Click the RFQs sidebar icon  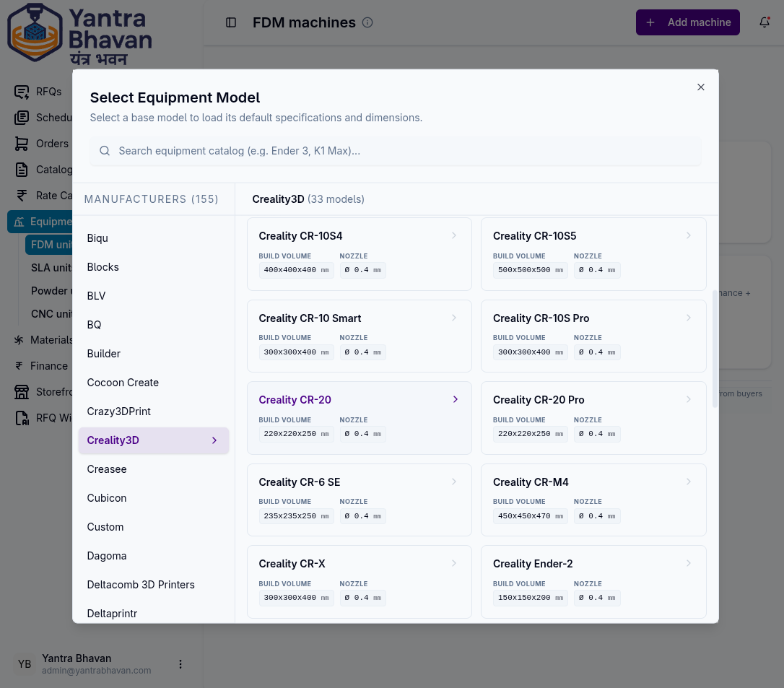tap(22, 92)
